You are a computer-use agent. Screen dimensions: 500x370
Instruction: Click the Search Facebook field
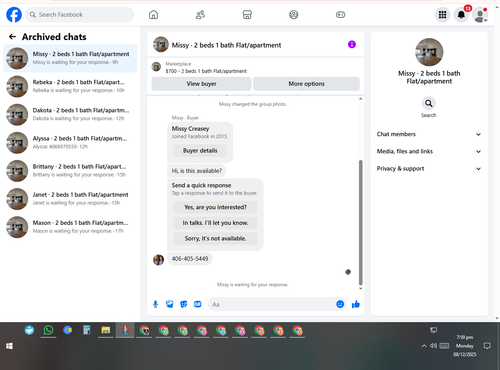click(x=80, y=15)
